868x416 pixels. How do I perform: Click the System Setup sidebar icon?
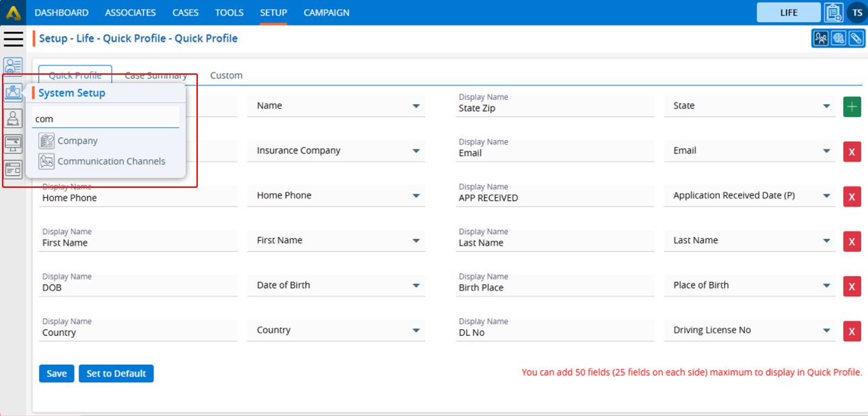tap(13, 93)
